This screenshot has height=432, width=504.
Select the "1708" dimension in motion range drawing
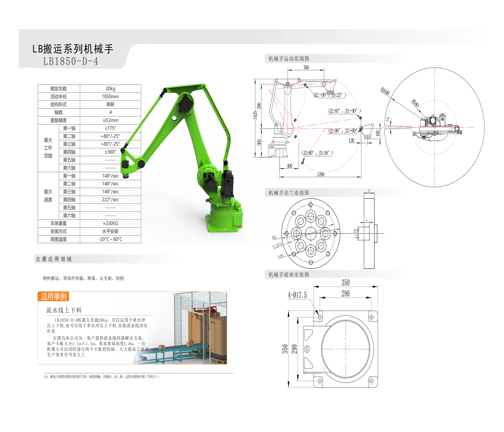(x=321, y=174)
